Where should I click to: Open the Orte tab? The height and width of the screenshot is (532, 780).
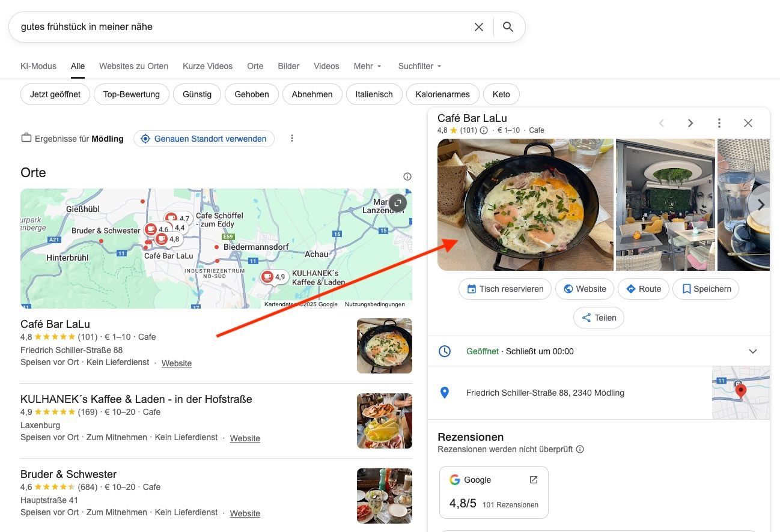255,66
